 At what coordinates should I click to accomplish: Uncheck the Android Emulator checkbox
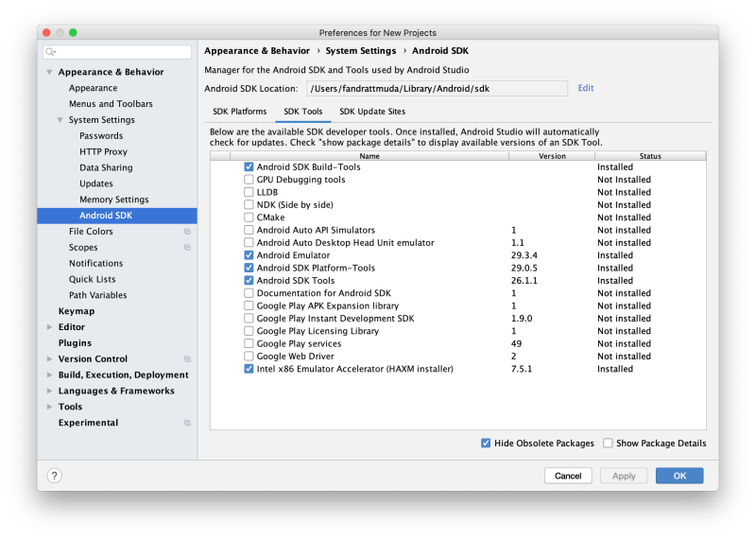coord(249,255)
